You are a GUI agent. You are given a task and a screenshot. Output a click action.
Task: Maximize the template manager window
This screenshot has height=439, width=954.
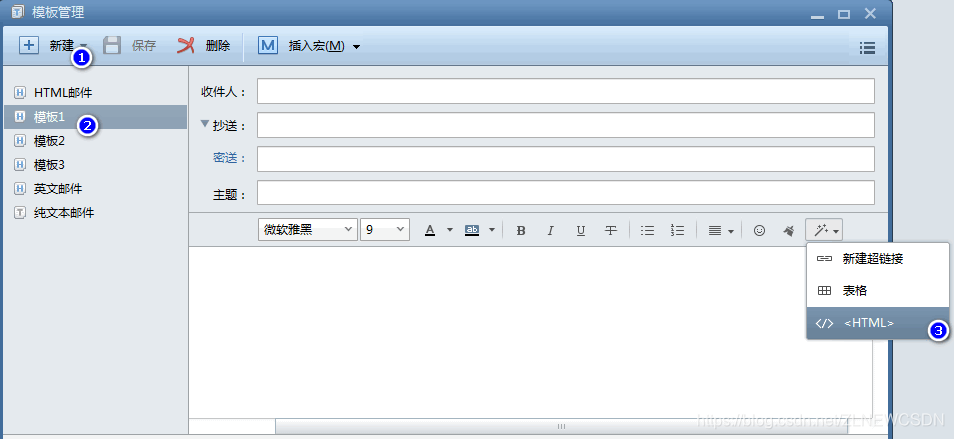pos(844,14)
